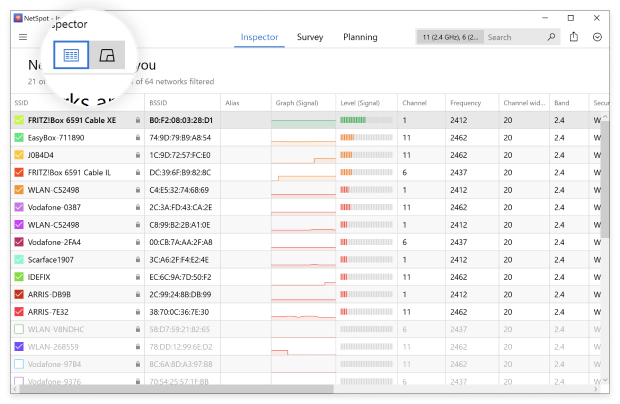The height and width of the screenshot is (404, 620).
Task: Switch to the Survey tab
Action: click(310, 37)
